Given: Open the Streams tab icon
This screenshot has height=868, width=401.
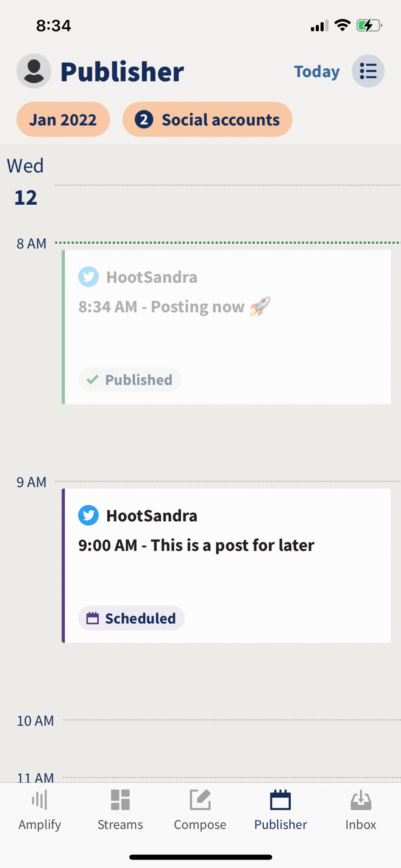Looking at the screenshot, I should click(x=120, y=800).
